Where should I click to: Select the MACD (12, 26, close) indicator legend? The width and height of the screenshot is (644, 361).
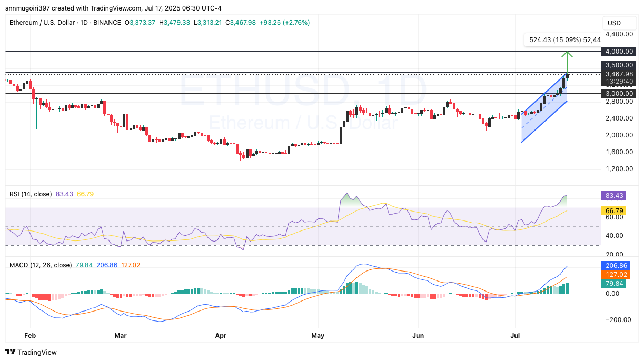(41, 265)
